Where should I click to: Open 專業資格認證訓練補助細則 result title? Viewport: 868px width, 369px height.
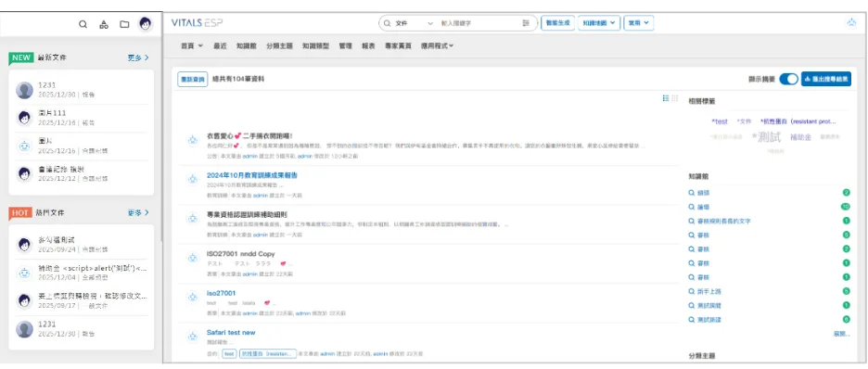pos(247,214)
